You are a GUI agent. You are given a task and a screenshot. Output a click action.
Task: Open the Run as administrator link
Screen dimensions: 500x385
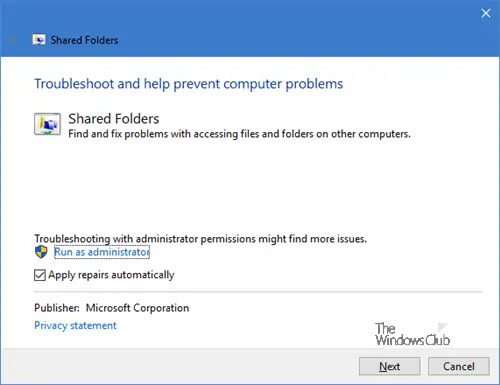(102, 252)
